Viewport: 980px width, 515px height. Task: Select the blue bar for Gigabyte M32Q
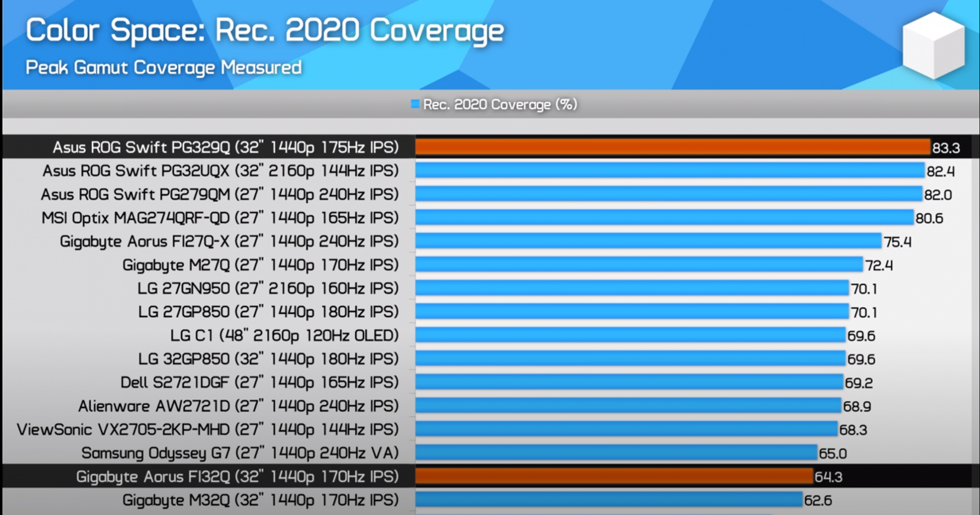tap(609, 500)
